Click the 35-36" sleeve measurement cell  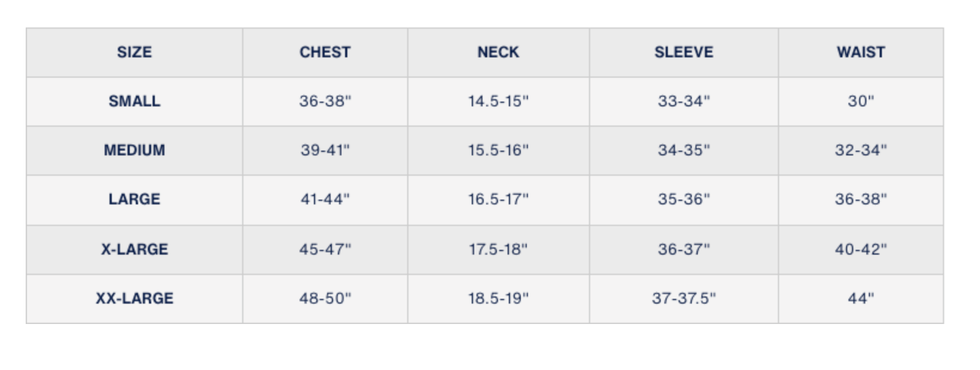coord(684,200)
